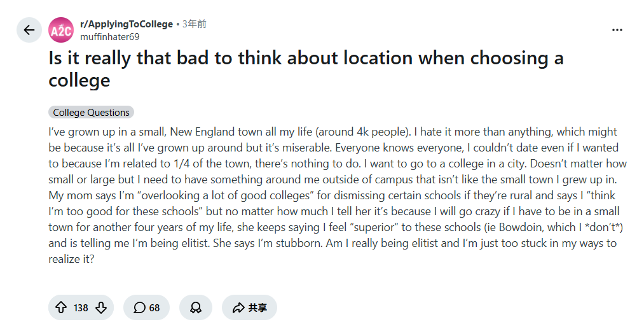Click the final line ending with "realize it?"
The height and width of the screenshot is (331, 644).
pos(71,259)
